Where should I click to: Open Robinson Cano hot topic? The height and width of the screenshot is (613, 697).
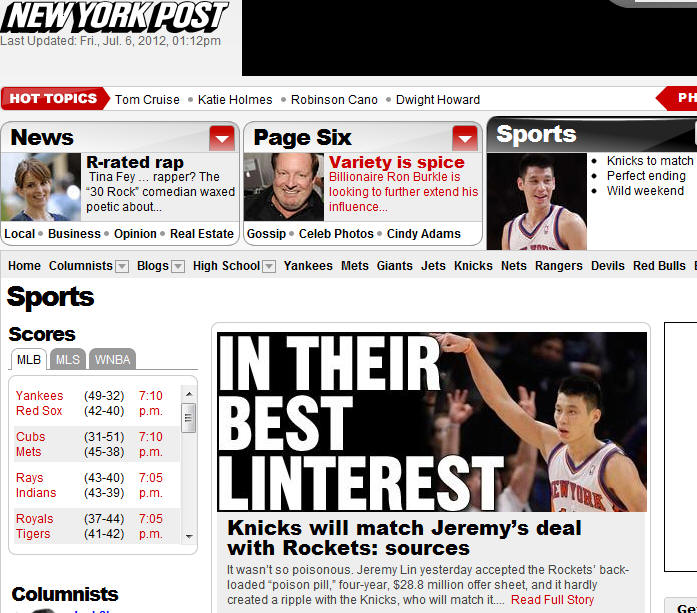(x=334, y=100)
